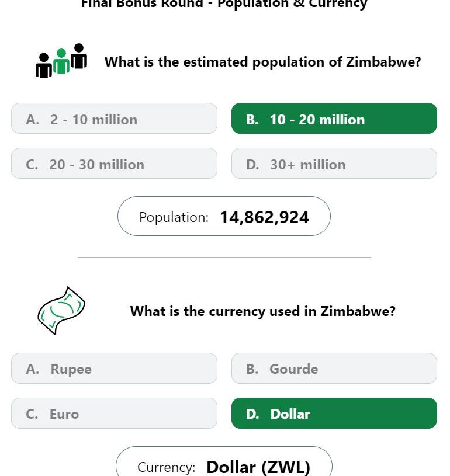The height and width of the screenshot is (476, 450).
Task: Click the green banknote currency icon
Action: coord(61,311)
